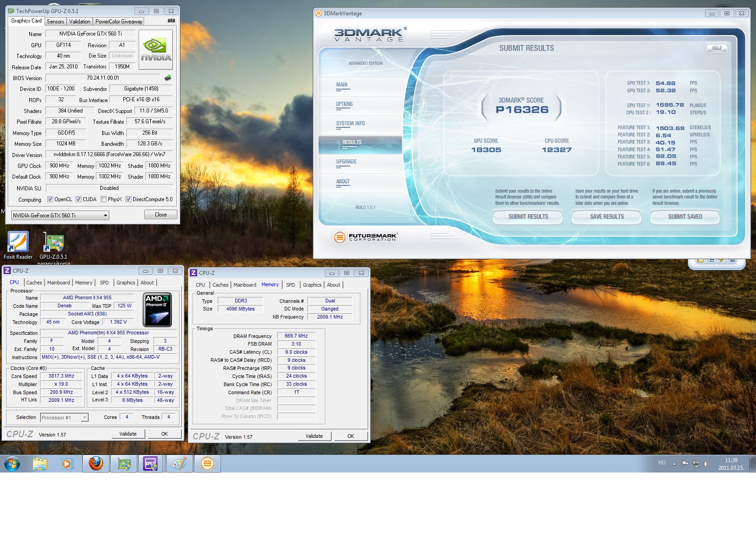The image size is (756, 540).
Task: Click OK in CPU-Z processor window
Action: pos(164,434)
